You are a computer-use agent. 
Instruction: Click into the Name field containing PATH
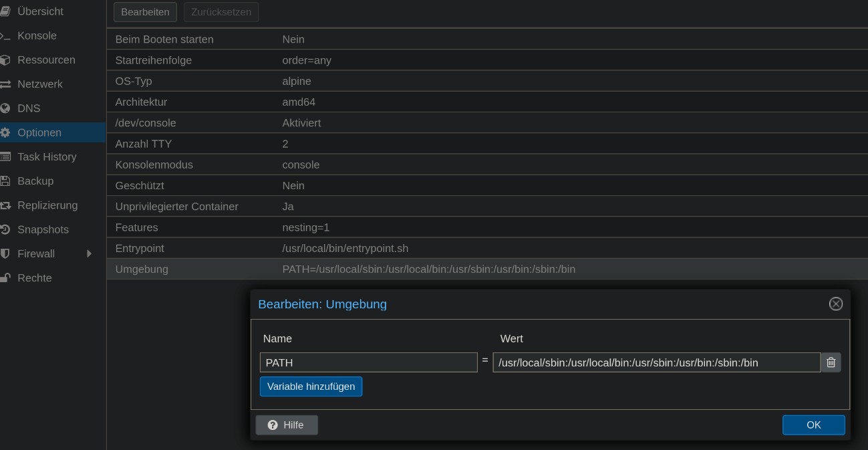coord(368,362)
